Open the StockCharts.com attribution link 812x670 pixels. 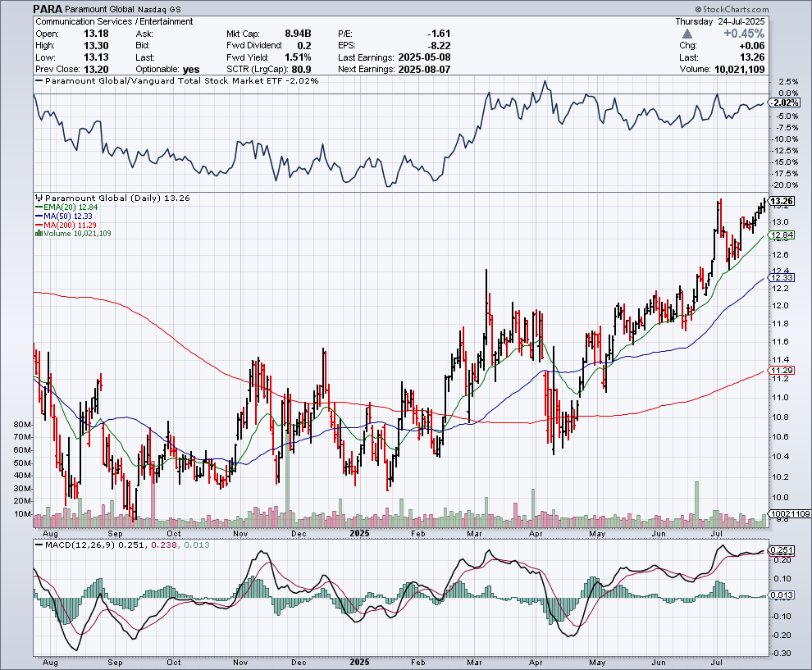[x=732, y=9]
